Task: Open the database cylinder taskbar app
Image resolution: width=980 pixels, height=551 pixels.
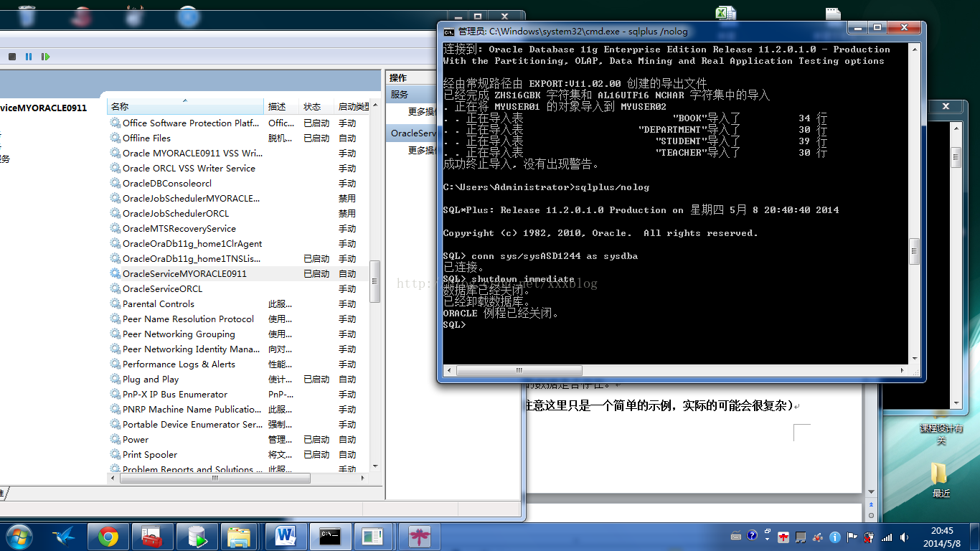Action: tap(197, 536)
